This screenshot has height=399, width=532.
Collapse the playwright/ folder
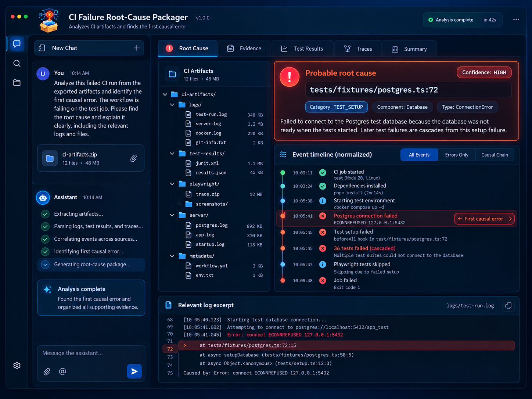pos(172,184)
